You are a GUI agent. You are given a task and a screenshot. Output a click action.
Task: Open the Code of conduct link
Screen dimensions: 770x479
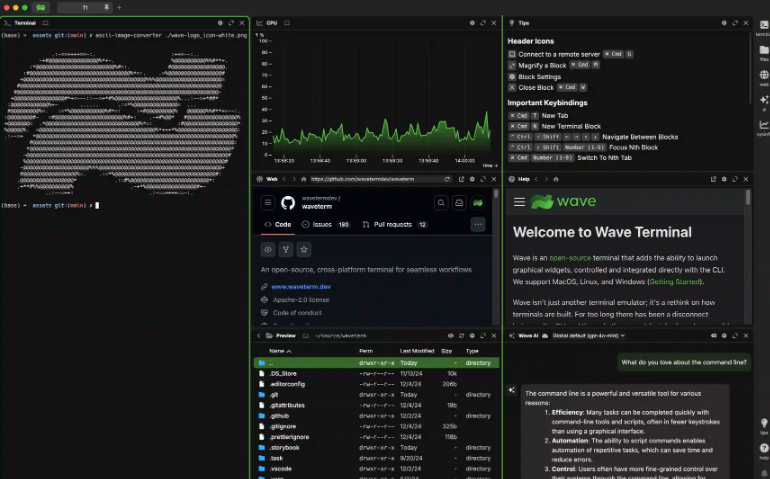click(x=297, y=313)
